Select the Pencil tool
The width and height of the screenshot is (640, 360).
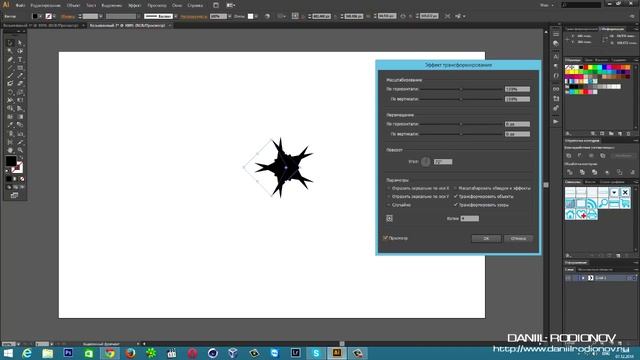click(x=20, y=76)
